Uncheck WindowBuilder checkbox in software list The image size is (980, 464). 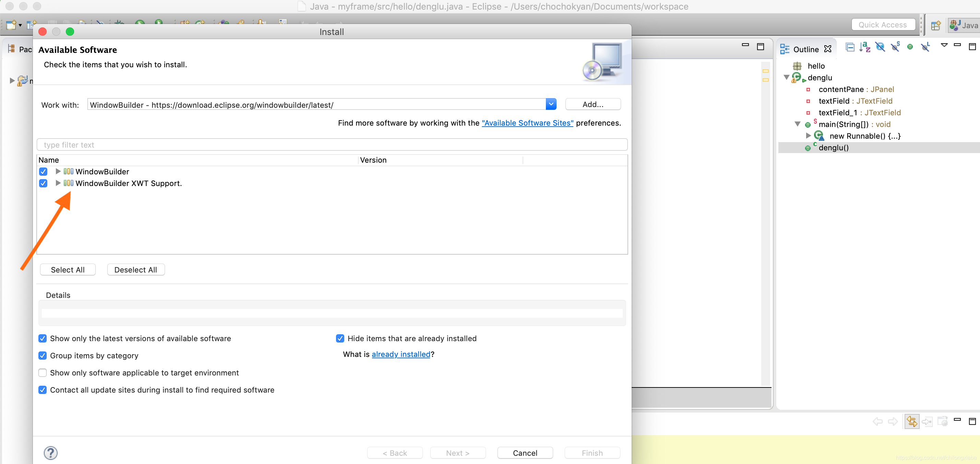pos(43,172)
